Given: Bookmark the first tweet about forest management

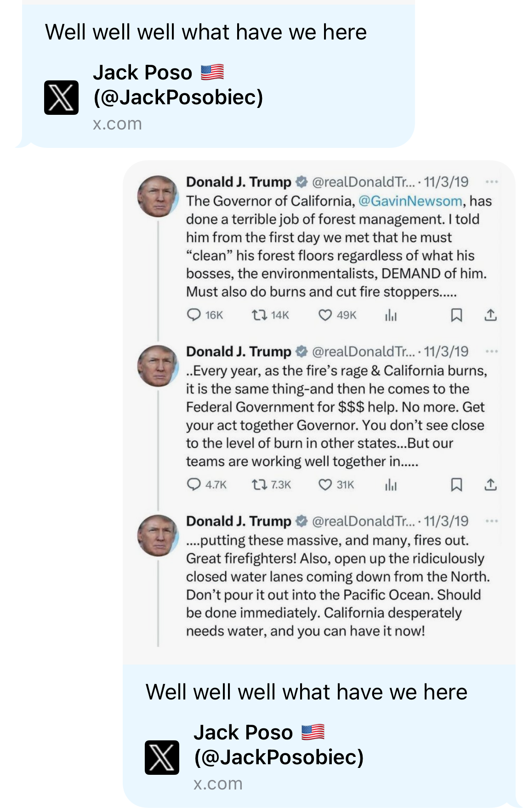Looking at the screenshot, I should pos(456,315).
